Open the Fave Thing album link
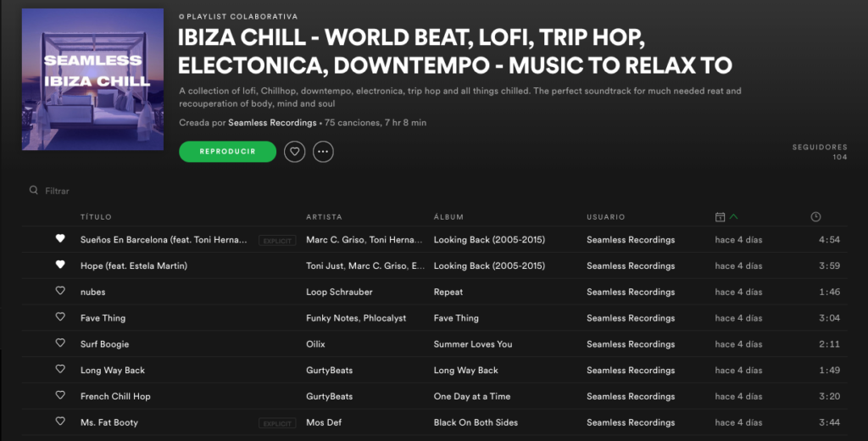 pos(456,318)
